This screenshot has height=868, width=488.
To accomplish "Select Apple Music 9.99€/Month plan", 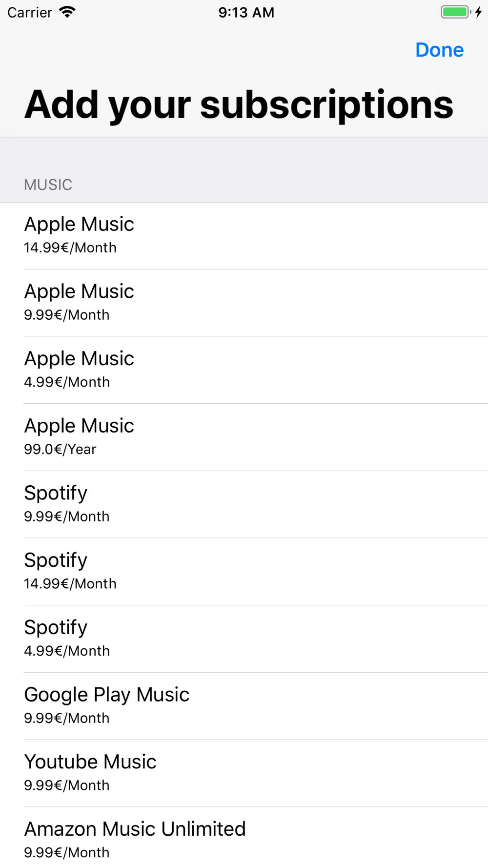I will click(244, 303).
